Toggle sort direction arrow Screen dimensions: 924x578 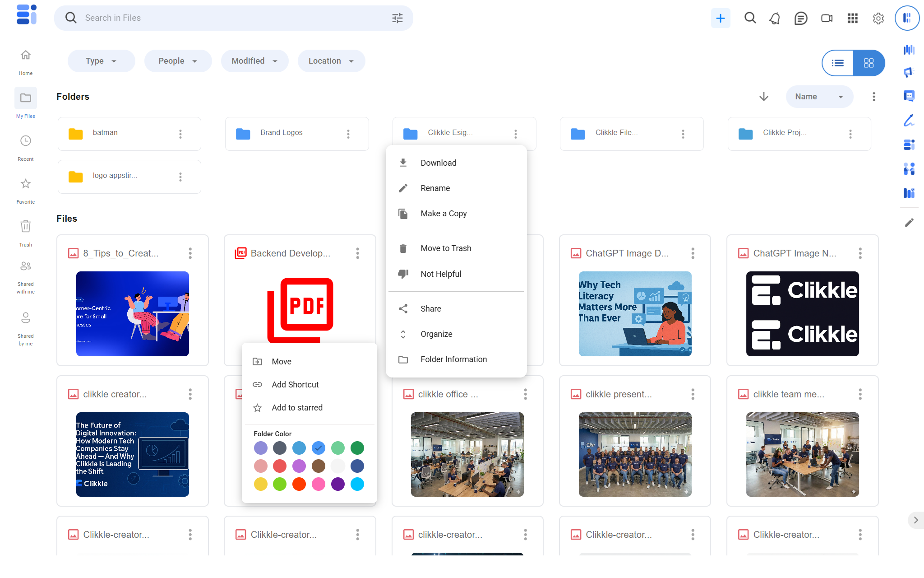point(764,97)
